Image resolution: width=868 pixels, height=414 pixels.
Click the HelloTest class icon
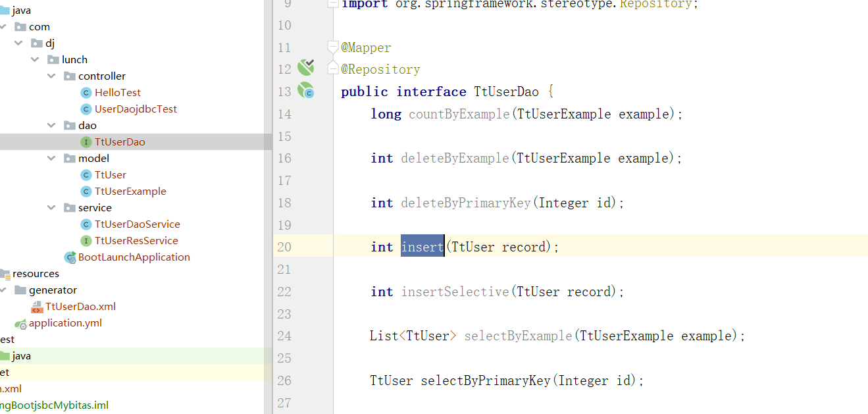click(86, 93)
